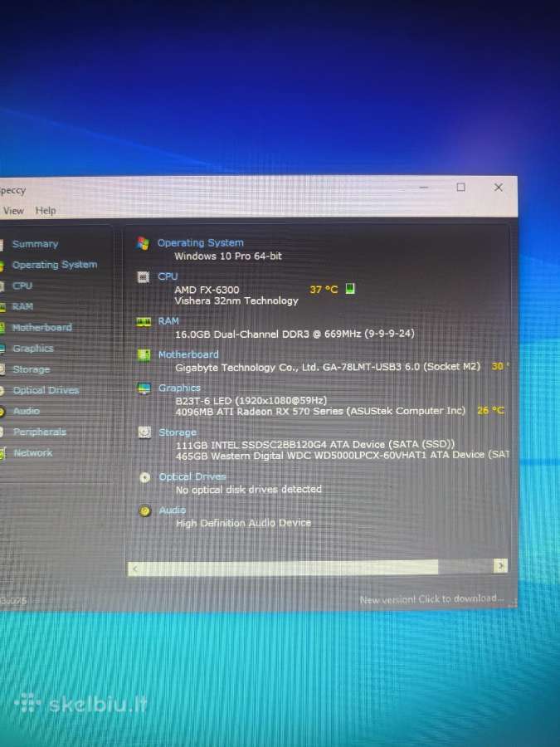This screenshot has height=747, width=560.
Task: Click the 111GB INTEL SSD line
Action: 315,445
